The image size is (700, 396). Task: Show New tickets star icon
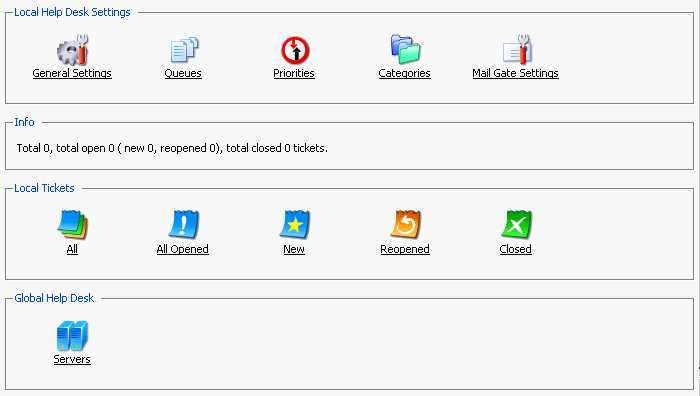(295, 225)
